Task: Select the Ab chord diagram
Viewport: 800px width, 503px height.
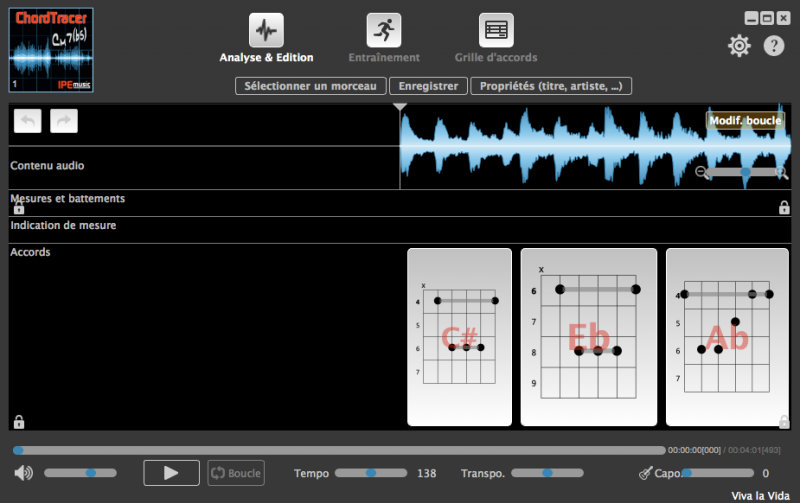Action: click(x=728, y=337)
